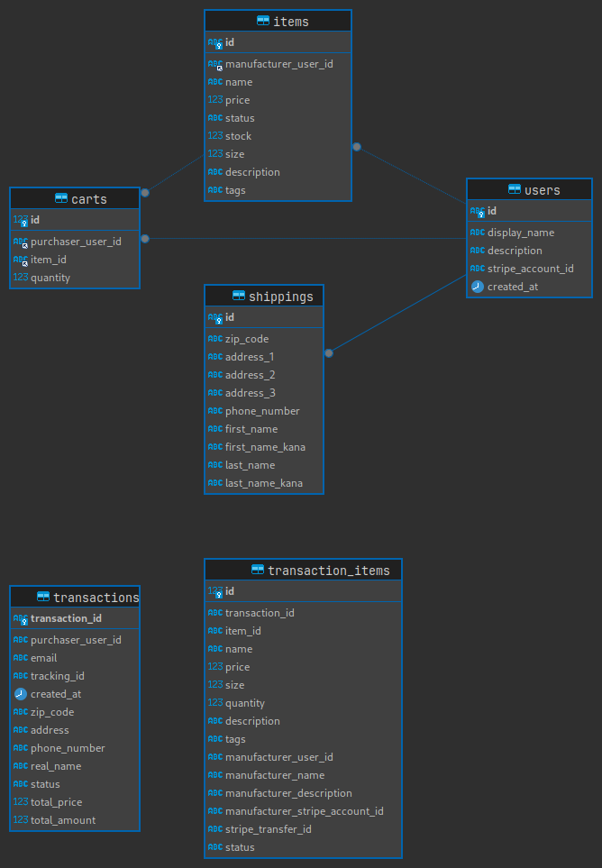Select the last_name_kana column in shippings
Viewport: 602px width, 868px height.
pos(263,483)
